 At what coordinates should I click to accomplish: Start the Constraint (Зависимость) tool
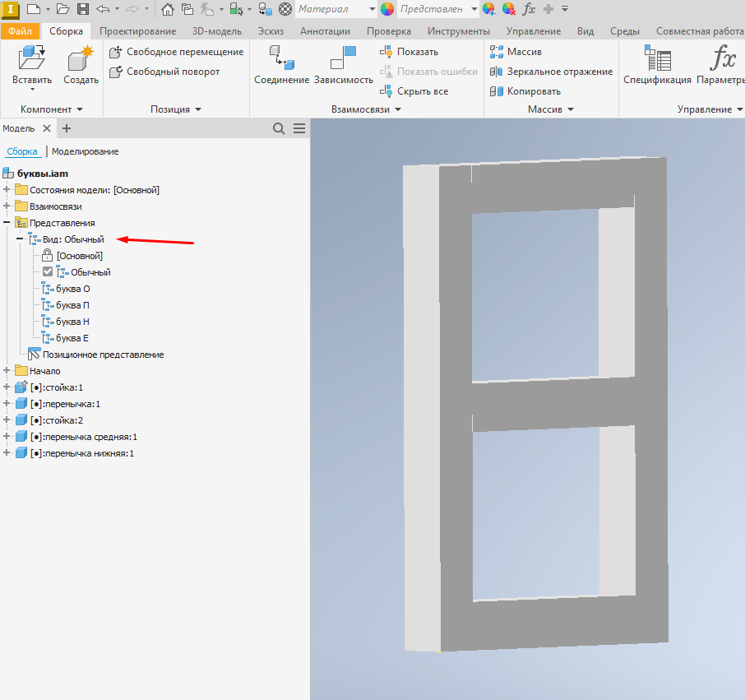344,65
